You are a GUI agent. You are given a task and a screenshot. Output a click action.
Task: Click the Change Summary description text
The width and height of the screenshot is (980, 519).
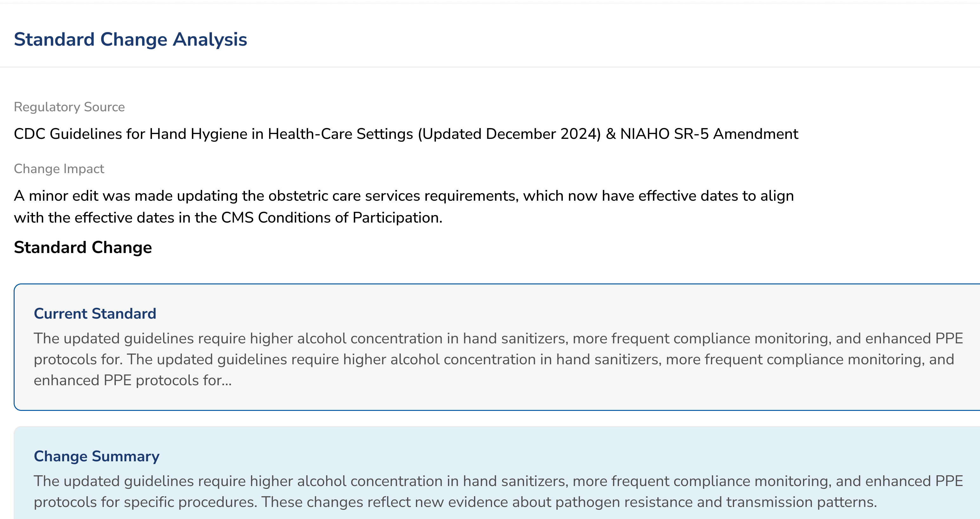pyautogui.click(x=498, y=491)
